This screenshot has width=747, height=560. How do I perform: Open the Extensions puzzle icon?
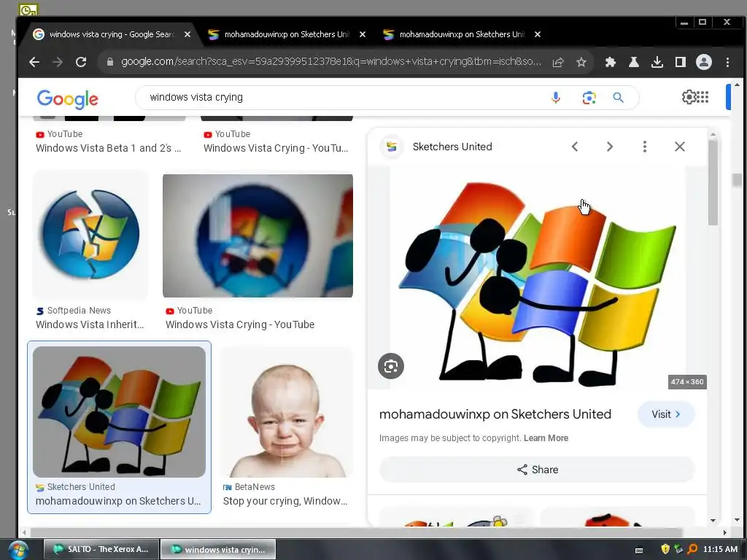611,62
